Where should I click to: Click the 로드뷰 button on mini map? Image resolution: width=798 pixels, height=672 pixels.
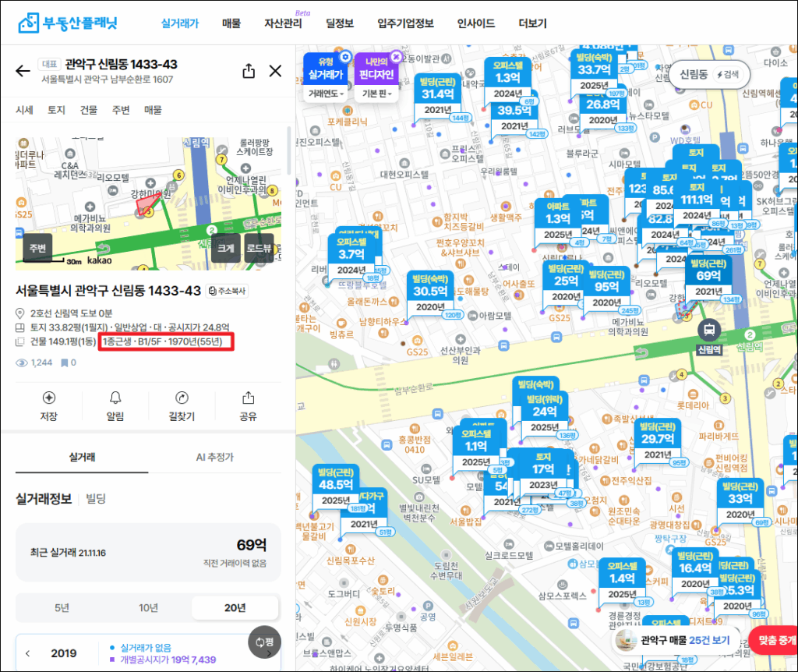click(259, 249)
